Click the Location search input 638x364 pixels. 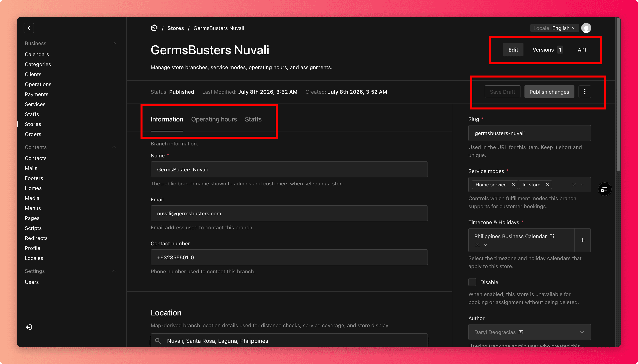[289, 341]
